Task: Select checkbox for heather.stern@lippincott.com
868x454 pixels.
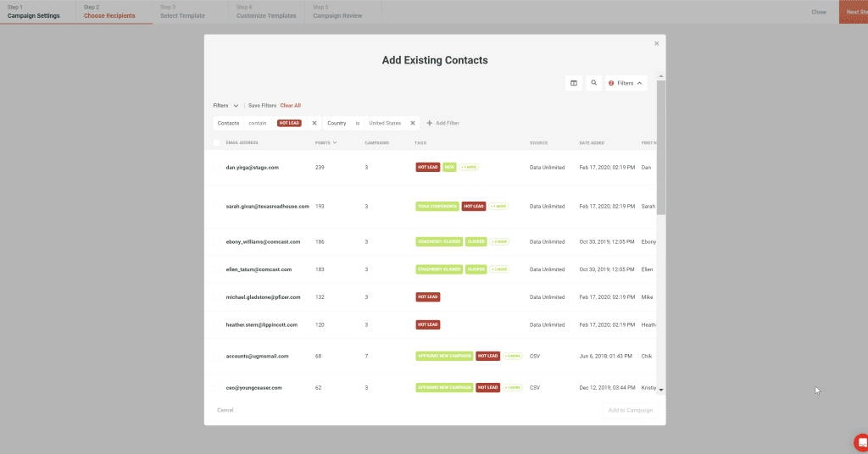Action: 216,324
